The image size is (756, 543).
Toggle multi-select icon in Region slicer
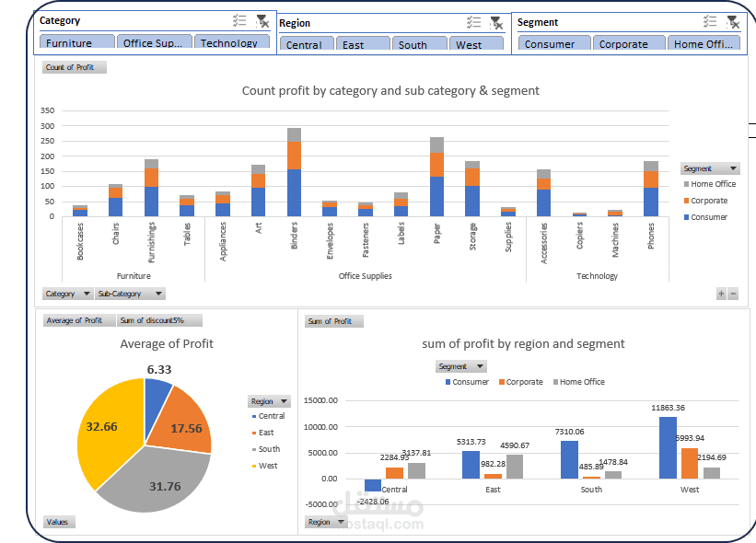tap(474, 22)
